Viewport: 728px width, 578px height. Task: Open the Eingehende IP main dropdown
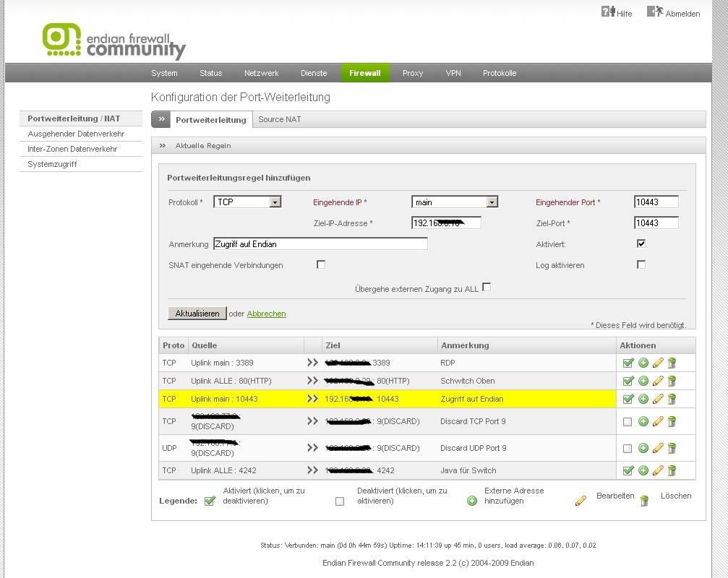tap(455, 202)
